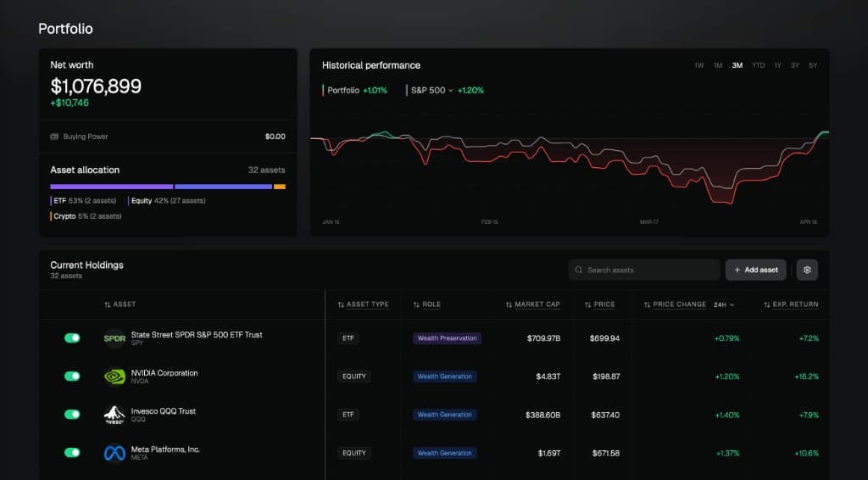This screenshot has height=480, width=868.
Task: Sort by Exp. Return column
Action: click(791, 304)
